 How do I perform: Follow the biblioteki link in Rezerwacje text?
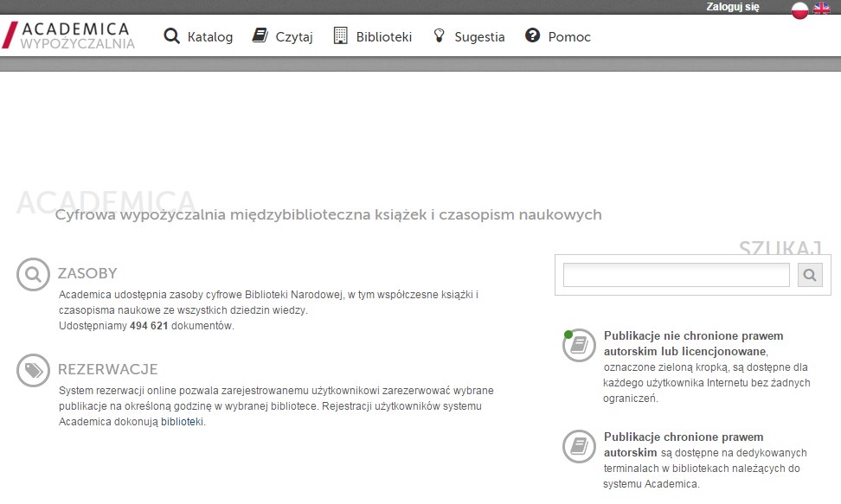point(182,422)
